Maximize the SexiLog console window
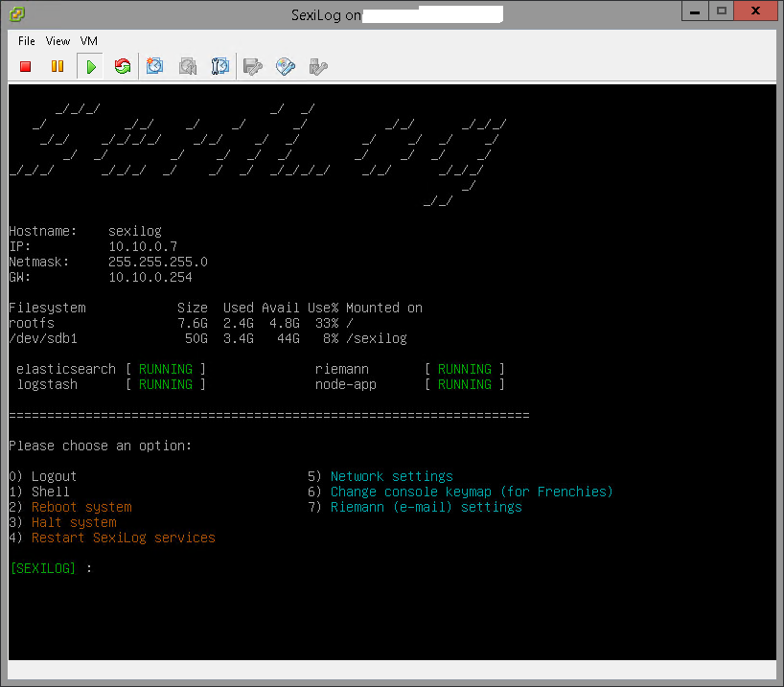Screen dimensions: 784x687 pyautogui.click(x=722, y=11)
